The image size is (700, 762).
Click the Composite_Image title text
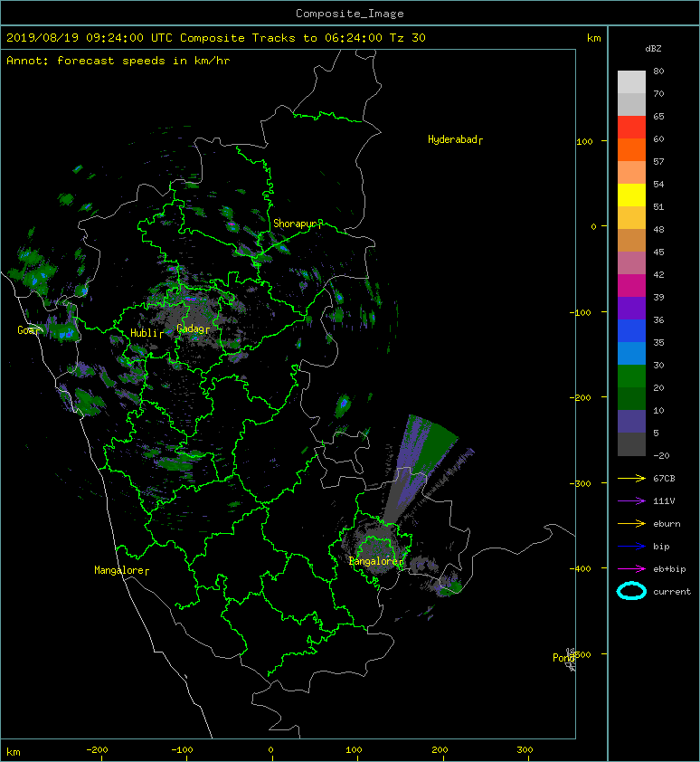(x=350, y=14)
